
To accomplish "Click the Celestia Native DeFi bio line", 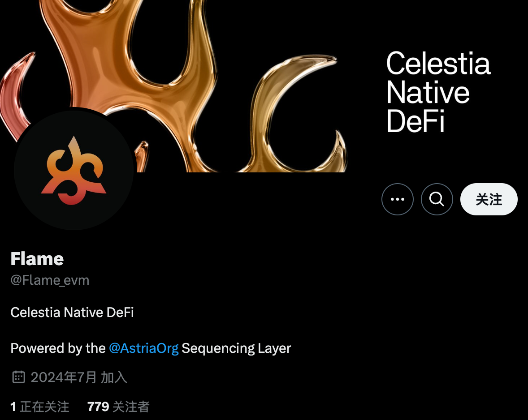I will (72, 313).
